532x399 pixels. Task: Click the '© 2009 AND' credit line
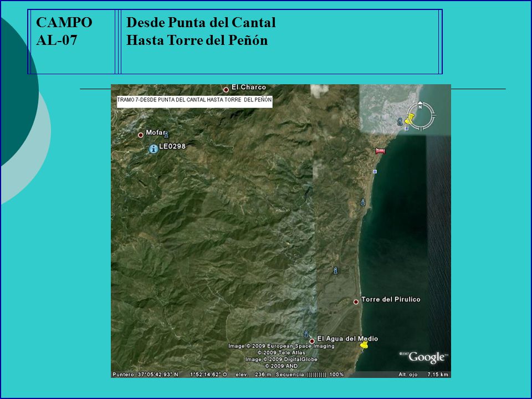[x=282, y=366]
